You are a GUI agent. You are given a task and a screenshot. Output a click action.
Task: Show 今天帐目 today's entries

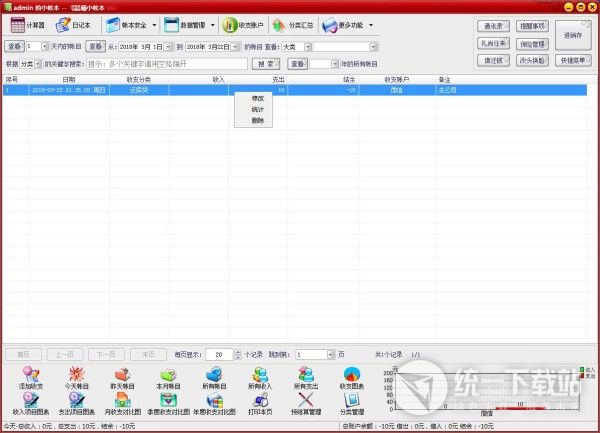(77, 378)
